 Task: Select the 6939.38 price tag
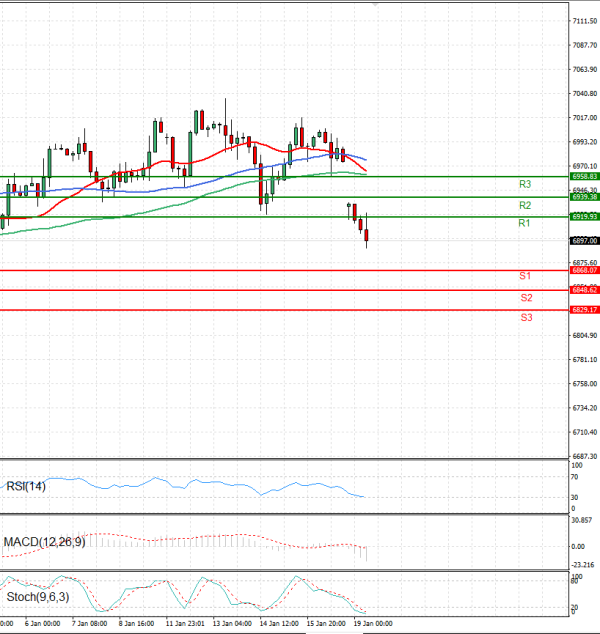click(x=584, y=197)
